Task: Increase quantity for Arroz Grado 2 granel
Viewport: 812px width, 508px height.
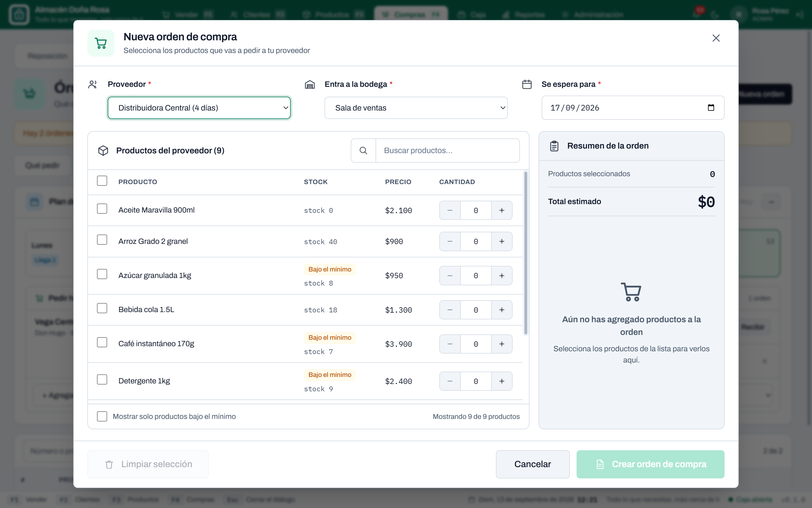Action: pyautogui.click(x=502, y=242)
